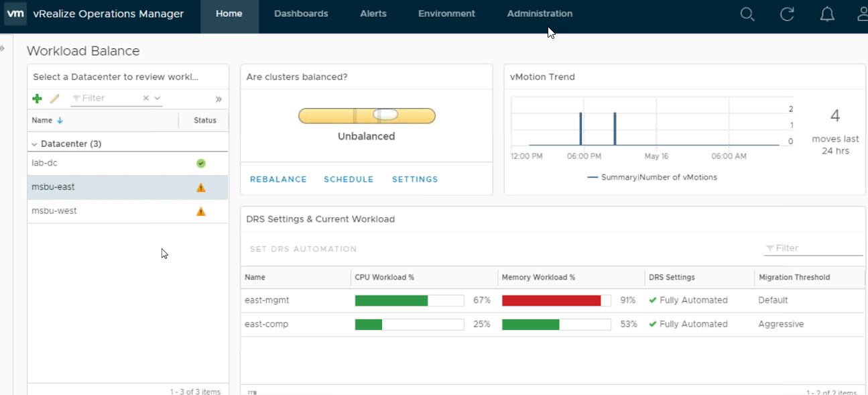Click the pencil edit icon
868x395 pixels.
point(55,99)
